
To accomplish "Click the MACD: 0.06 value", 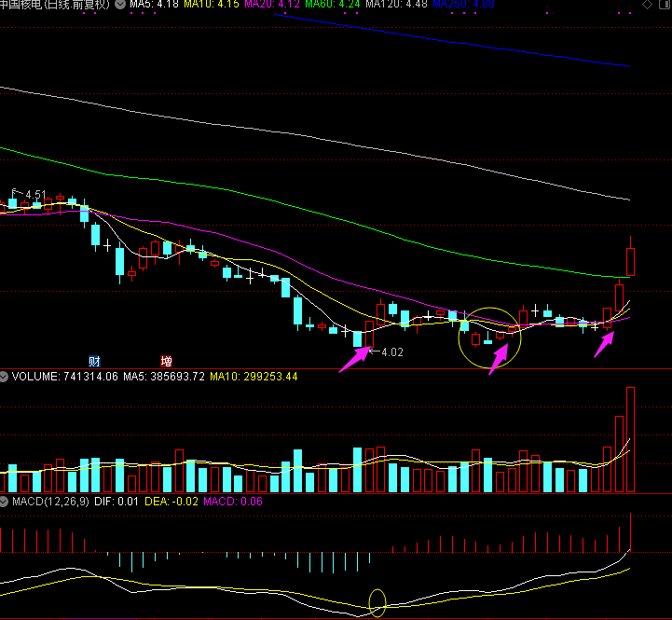I will [233, 502].
